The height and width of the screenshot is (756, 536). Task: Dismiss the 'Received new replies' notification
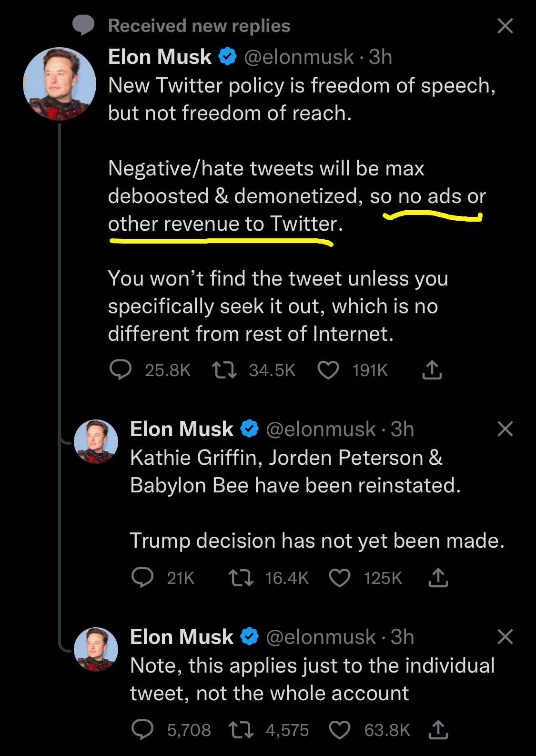pyautogui.click(x=505, y=26)
